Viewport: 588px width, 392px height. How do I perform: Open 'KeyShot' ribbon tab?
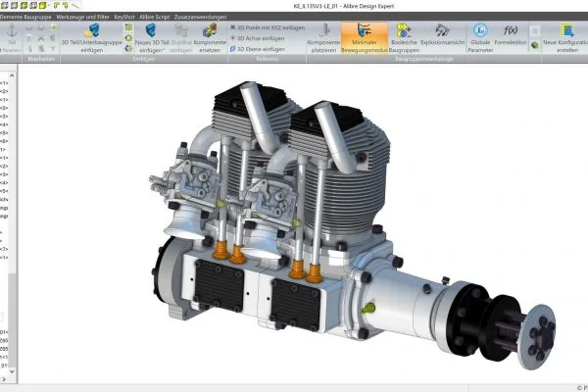click(124, 17)
